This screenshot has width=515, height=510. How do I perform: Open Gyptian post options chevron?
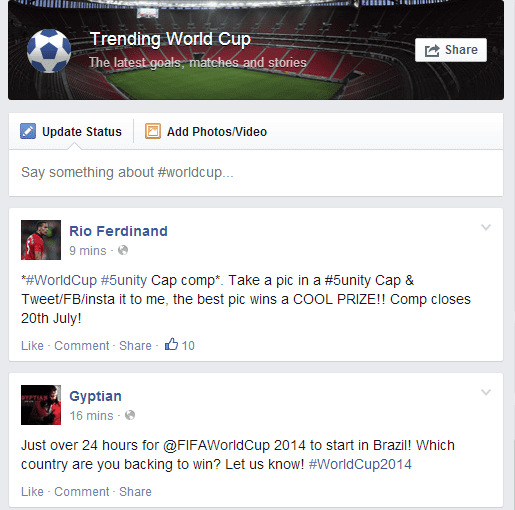click(486, 392)
